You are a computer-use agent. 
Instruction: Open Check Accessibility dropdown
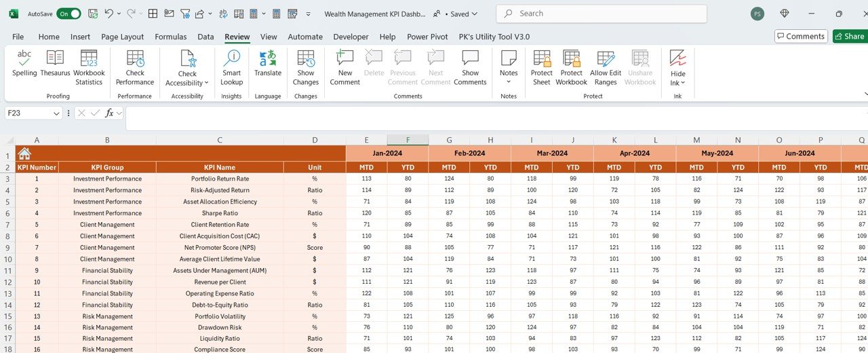tap(187, 68)
